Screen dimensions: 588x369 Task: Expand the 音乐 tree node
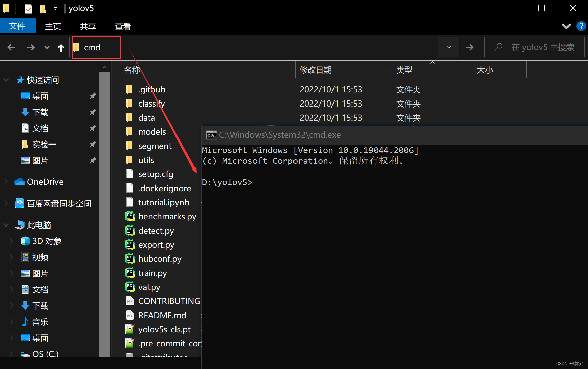[11, 322]
